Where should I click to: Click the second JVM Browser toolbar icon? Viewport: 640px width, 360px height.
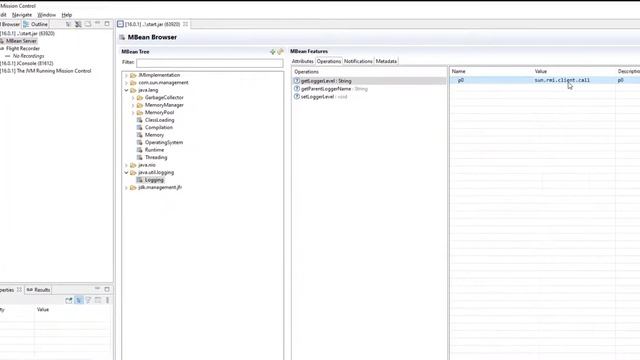pyautogui.click(x=78, y=24)
